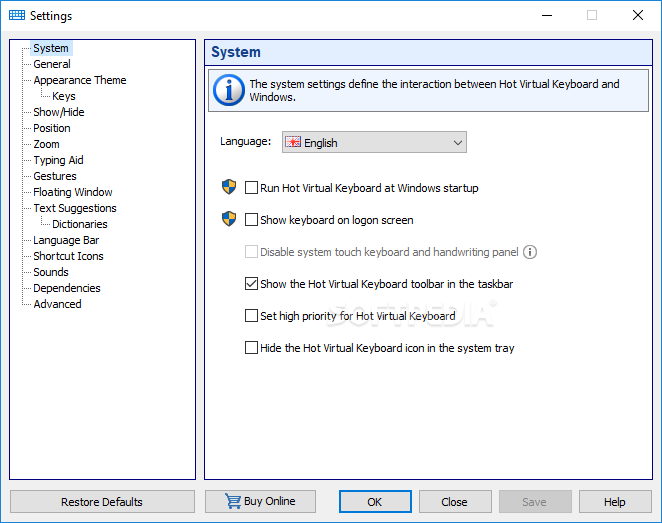Image resolution: width=662 pixels, height=523 pixels.
Task: Click the Language: label
Action: [245, 141]
